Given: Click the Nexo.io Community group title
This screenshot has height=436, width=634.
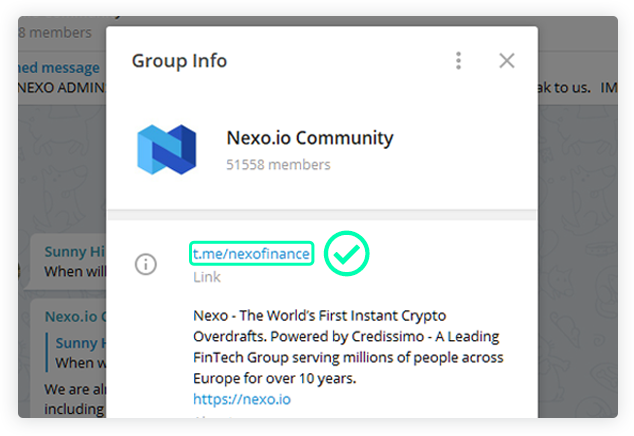Looking at the screenshot, I should coord(310,138).
